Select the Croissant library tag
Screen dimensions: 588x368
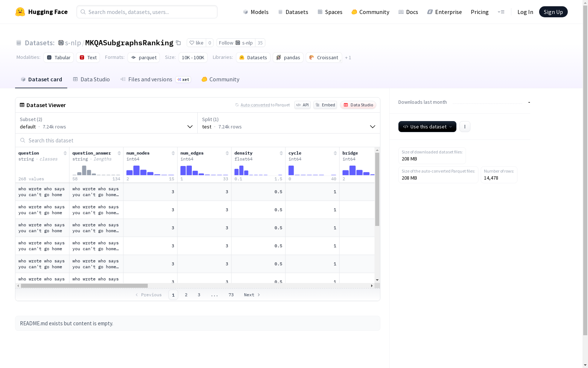coord(324,57)
